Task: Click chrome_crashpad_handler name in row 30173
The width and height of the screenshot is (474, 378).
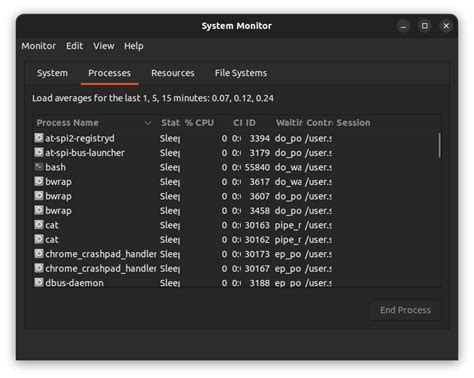Action: pyautogui.click(x=101, y=254)
